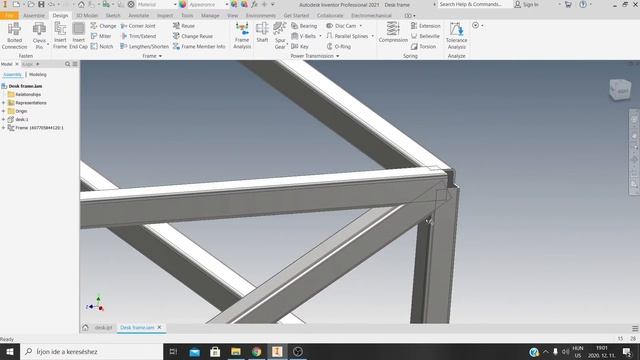
Task: Expand the Representations tree node
Action: coord(4,103)
